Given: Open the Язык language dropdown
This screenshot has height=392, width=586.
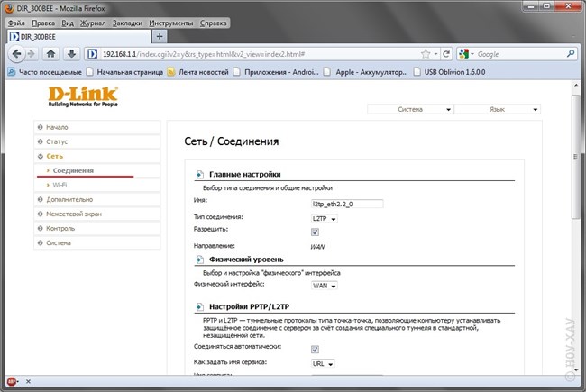Looking at the screenshot, I should click(498, 110).
